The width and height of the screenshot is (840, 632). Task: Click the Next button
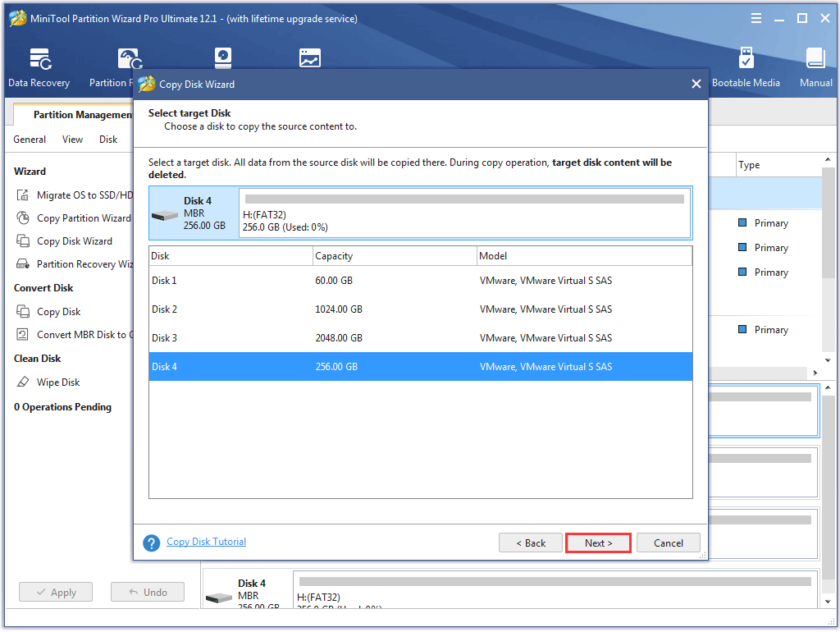598,543
